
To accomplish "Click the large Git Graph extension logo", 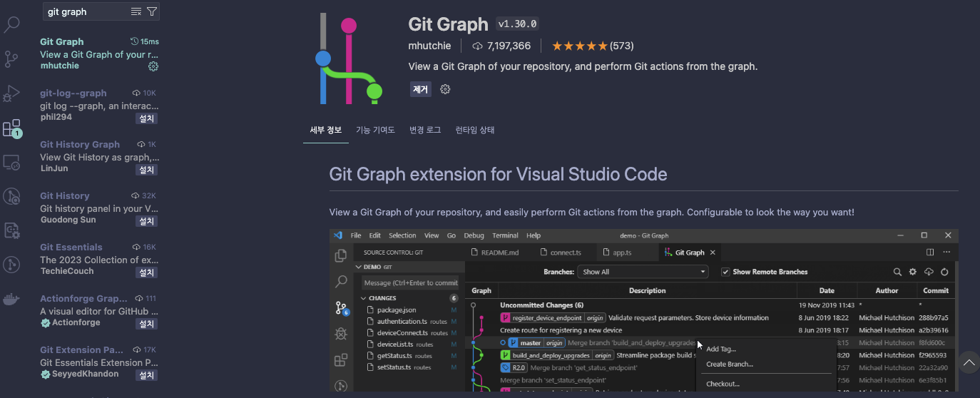I will (x=349, y=58).
